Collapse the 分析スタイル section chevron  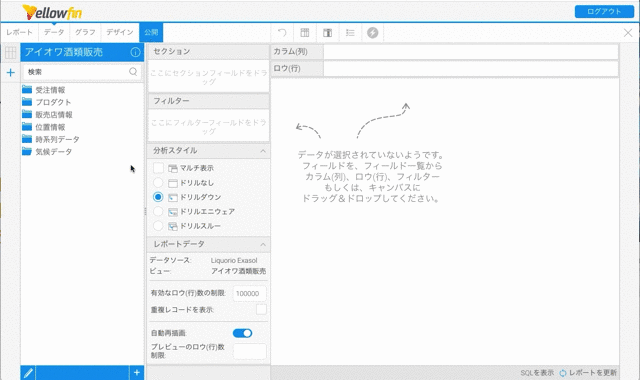click(263, 151)
